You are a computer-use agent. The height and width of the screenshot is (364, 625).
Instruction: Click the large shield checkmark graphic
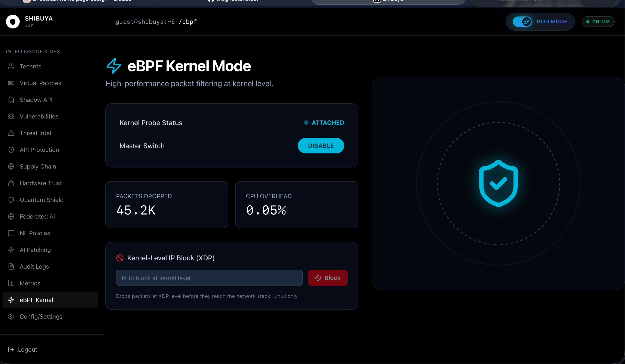click(x=498, y=183)
